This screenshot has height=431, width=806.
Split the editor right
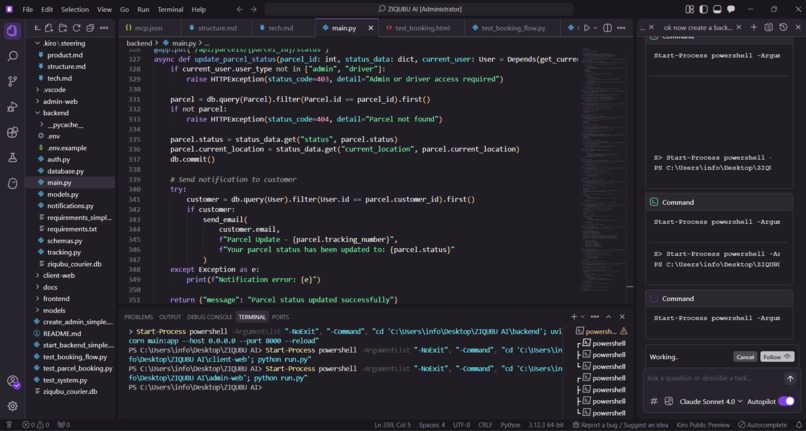pos(607,28)
